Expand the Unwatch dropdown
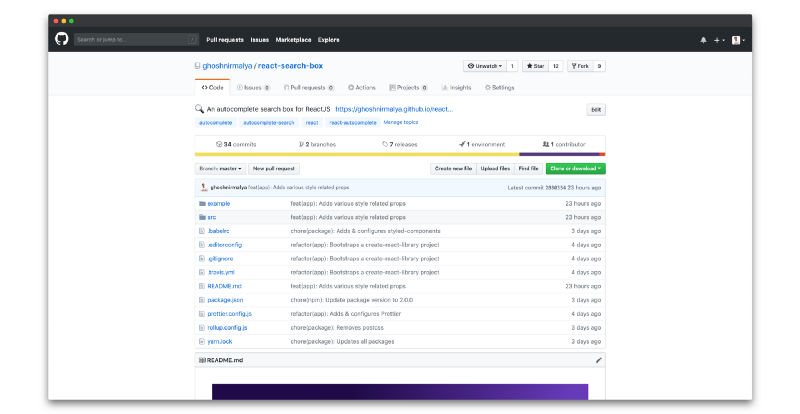Screen dimensions: 800x414 click(x=485, y=66)
